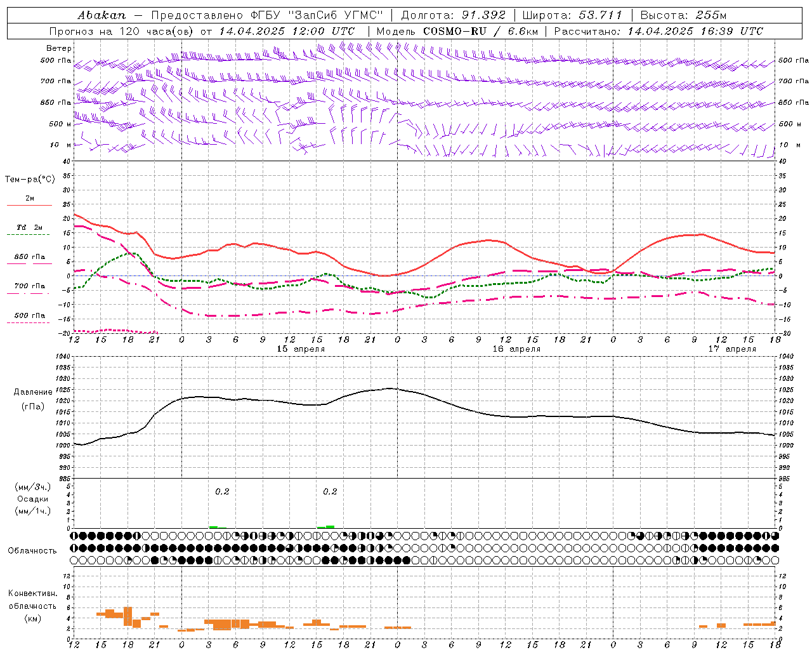The width and height of the screenshot is (812, 650).
Task: Click the forecast start time 14.04.2025 12:00 UTC
Action: tap(287, 31)
